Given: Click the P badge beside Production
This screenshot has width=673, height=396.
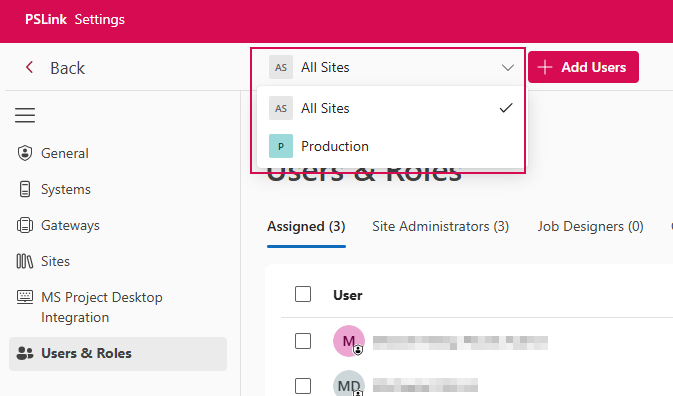Looking at the screenshot, I should (x=281, y=146).
